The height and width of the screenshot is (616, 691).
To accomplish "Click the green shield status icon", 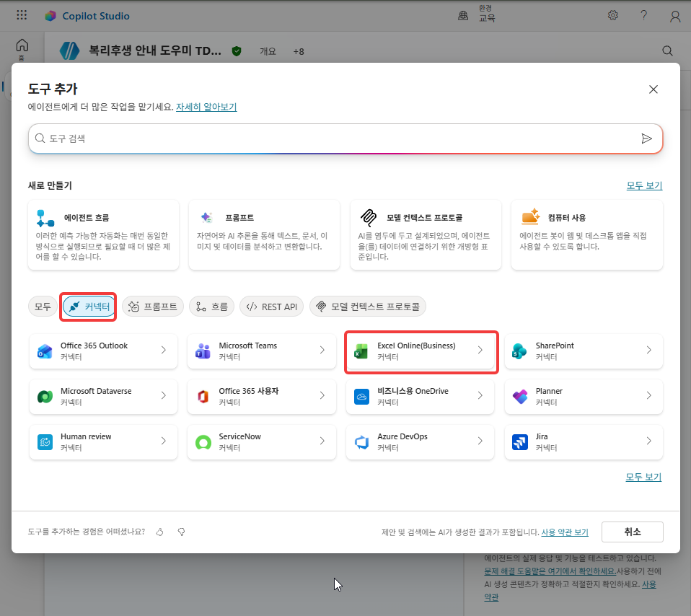I will (237, 51).
